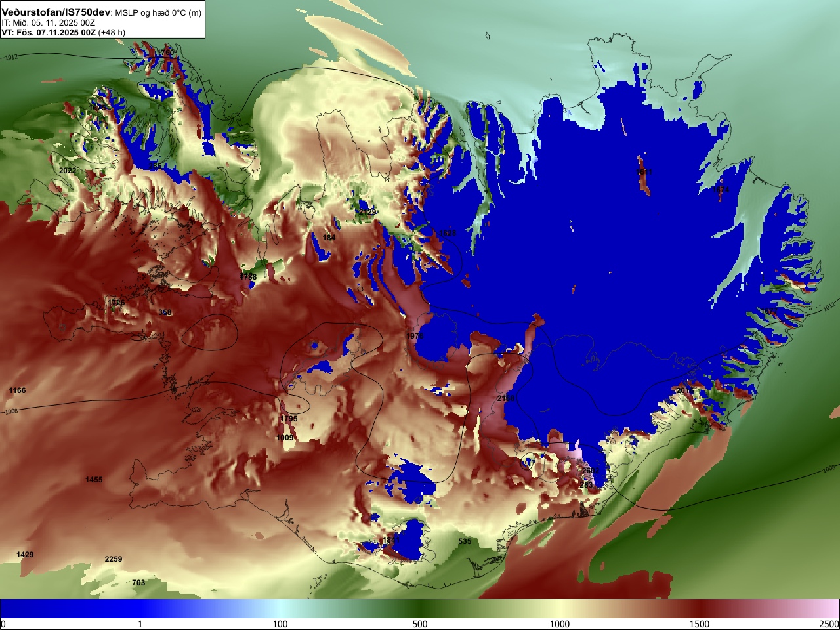This screenshot has width=840, height=630.
Task: Click the '703' map value
Action: 138,583
